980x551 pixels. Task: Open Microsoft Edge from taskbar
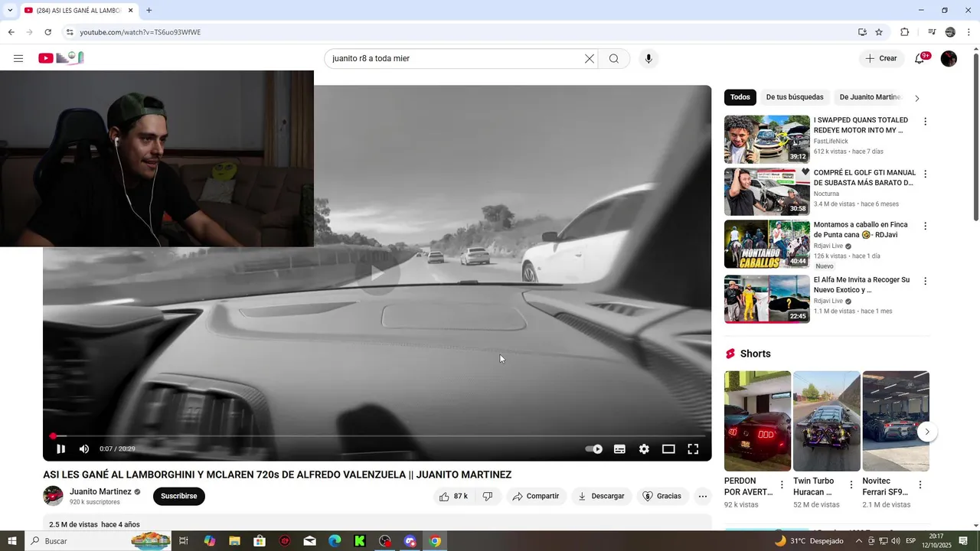tap(335, 541)
